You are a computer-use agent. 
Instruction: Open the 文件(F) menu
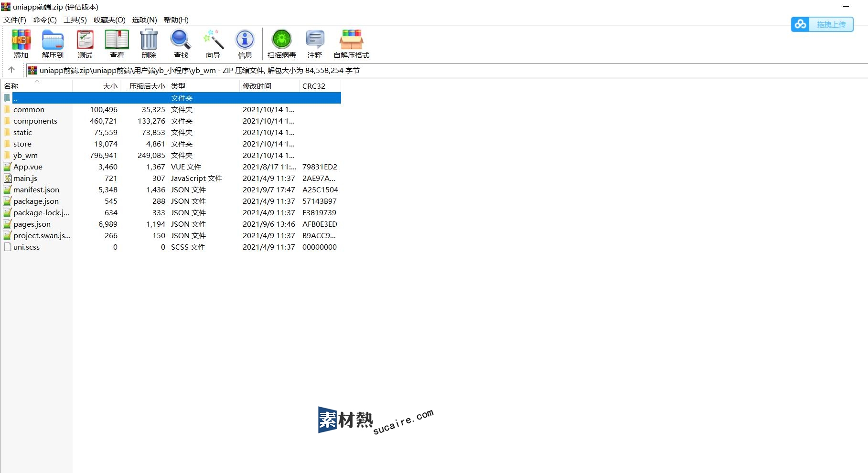coord(15,20)
